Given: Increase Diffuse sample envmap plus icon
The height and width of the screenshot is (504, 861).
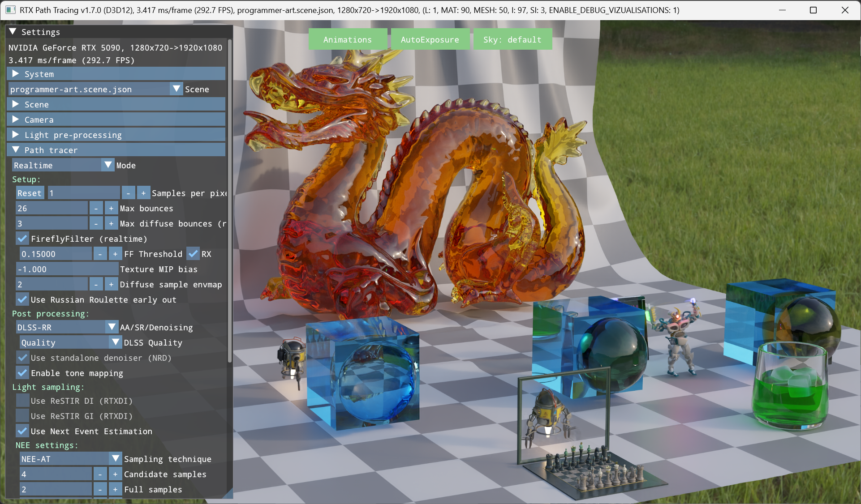Looking at the screenshot, I should tap(111, 285).
